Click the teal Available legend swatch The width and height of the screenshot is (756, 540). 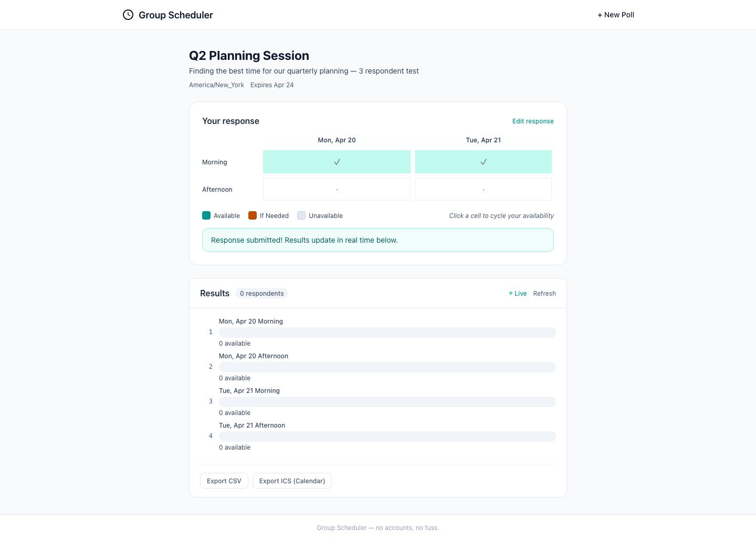pyautogui.click(x=206, y=215)
